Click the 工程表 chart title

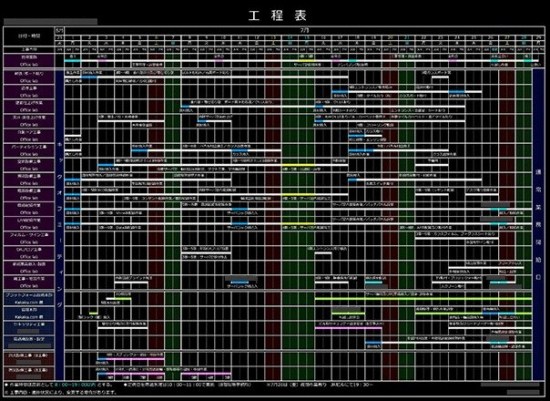[x=277, y=16]
